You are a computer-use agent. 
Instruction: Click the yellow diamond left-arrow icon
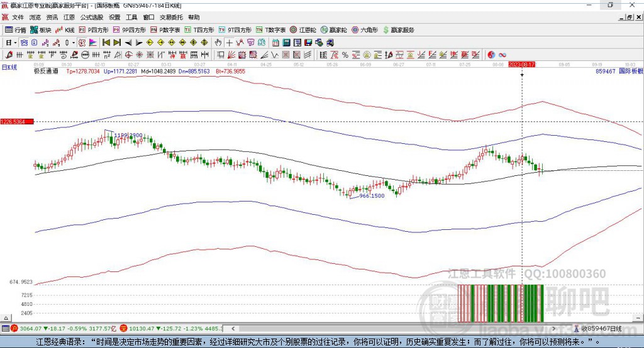(x=150, y=42)
